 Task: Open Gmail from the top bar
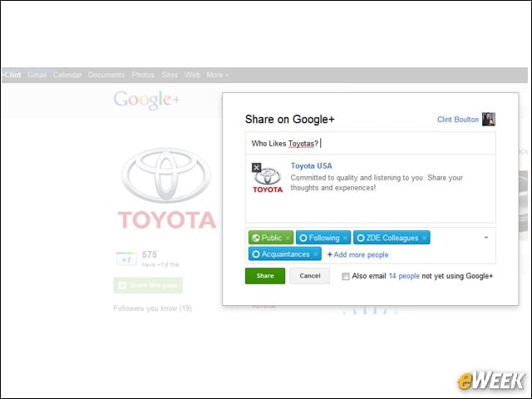(x=37, y=75)
